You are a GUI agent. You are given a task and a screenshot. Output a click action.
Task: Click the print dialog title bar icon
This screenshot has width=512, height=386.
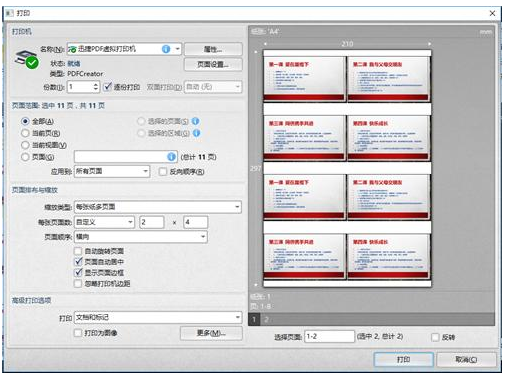(9, 13)
